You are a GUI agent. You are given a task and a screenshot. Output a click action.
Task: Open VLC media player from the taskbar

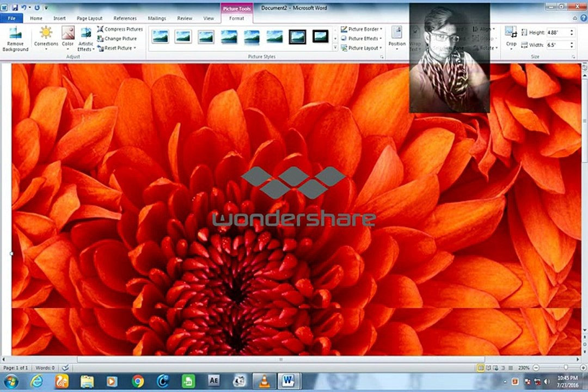tap(265, 382)
